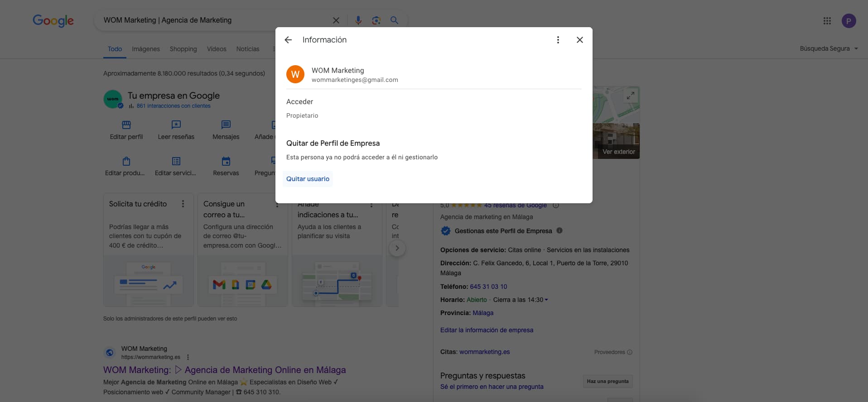Open WOM Marketing Agencia de Marketing Online result
Screen dimensions: 868x402
pyautogui.click(x=224, y=370)
